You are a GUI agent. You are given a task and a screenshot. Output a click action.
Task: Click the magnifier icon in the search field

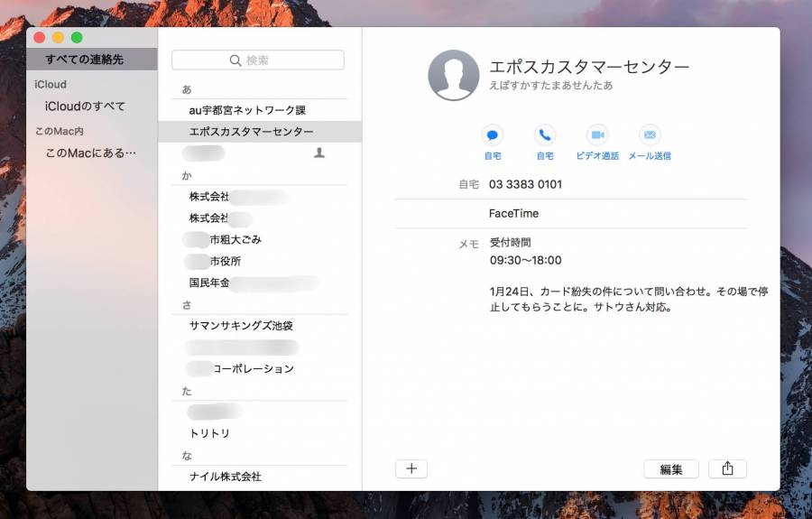pyautogui.click(x=235, y=60)
